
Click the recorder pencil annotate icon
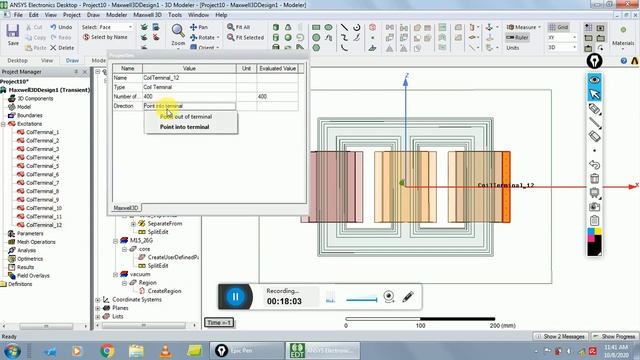408,296
